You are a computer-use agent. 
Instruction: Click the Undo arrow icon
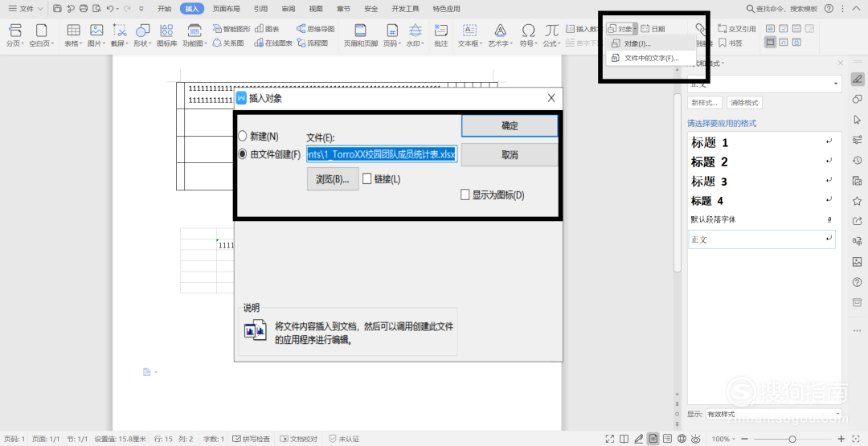110,8
